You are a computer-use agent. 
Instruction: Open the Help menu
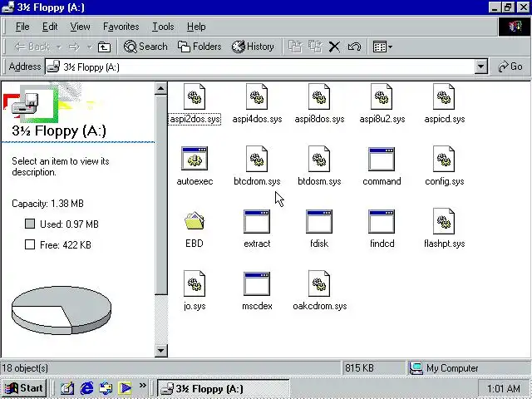coord(196,27)
